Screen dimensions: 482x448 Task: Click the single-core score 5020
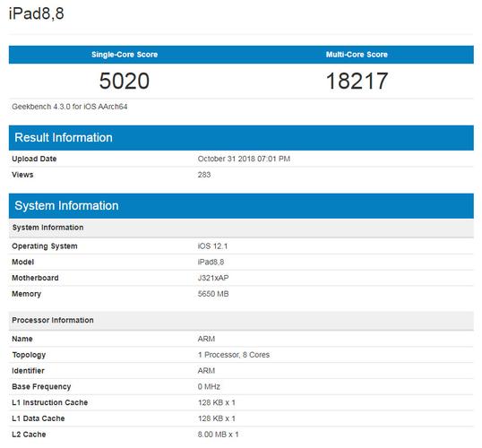point(125,81)
